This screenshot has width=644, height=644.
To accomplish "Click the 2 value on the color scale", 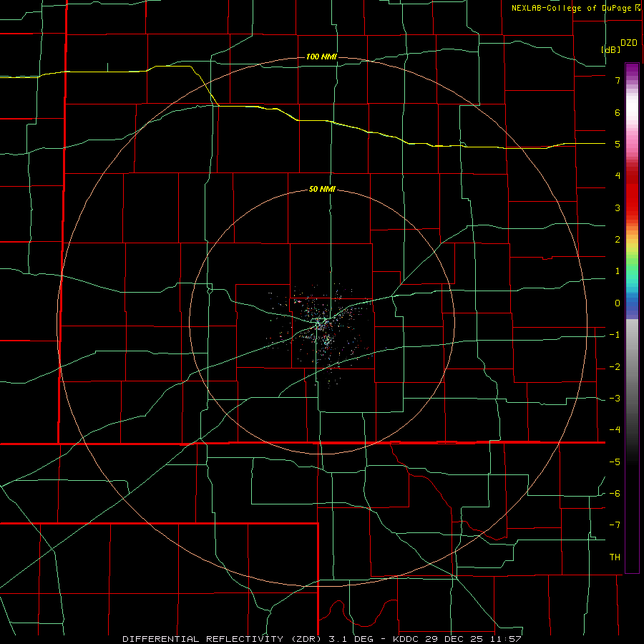I will coord(618,240).
